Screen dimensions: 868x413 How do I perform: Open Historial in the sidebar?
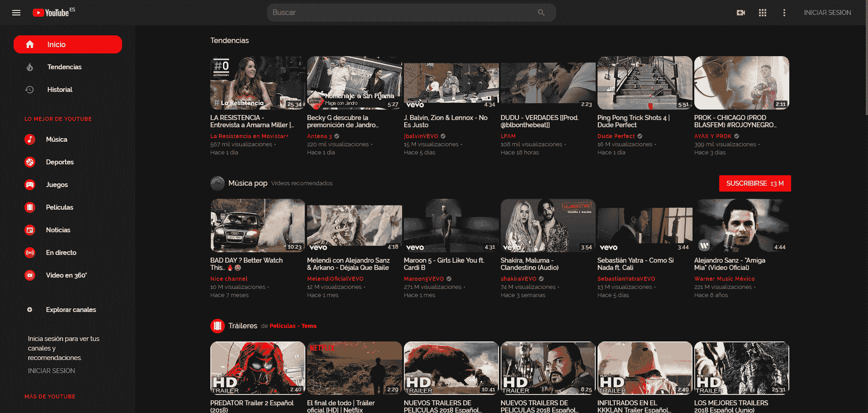(68, 90)
